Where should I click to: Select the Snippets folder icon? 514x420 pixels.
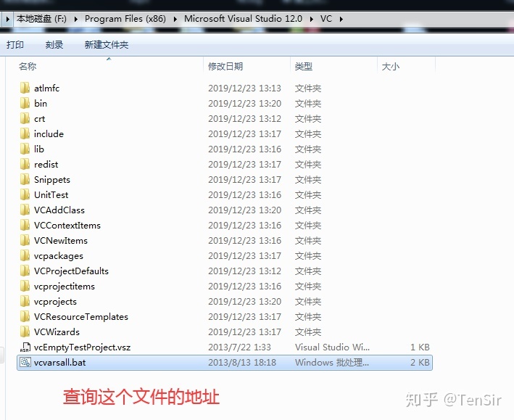pyautogui.click(x=25, y=179)
